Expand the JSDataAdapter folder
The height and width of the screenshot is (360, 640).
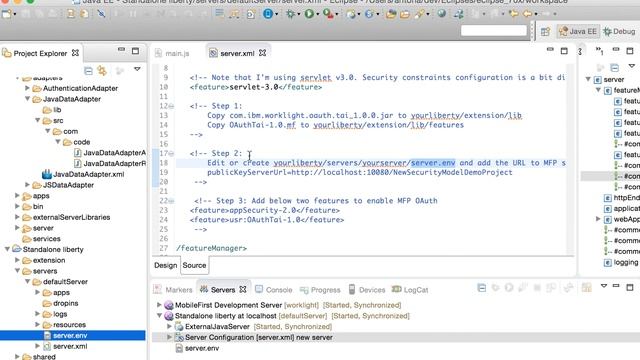click(x=27, y=185)
